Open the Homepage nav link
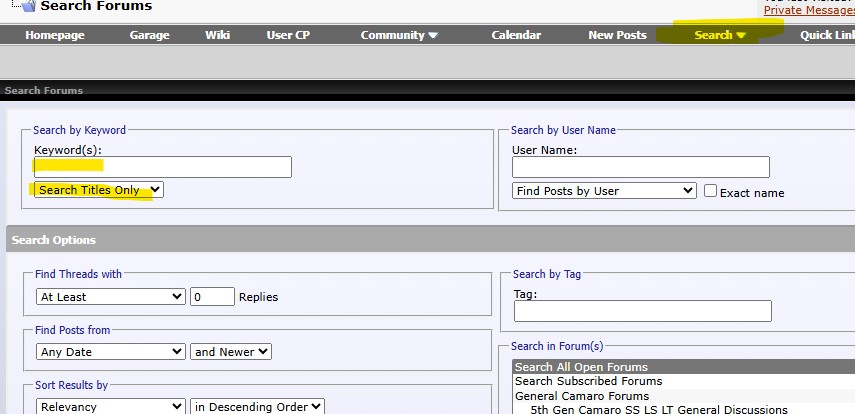855x414 pixels. coord(55,35)
